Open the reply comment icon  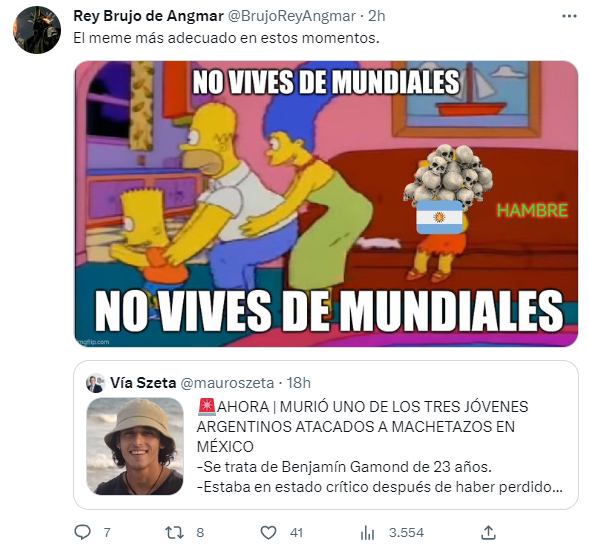click(82, 532)
